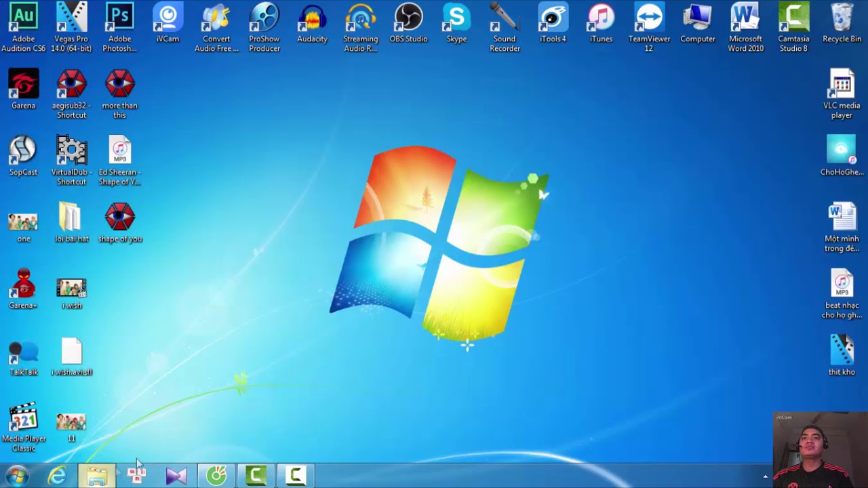
Task: Select the 'i wish' image file
Action: tap(71, 293)
